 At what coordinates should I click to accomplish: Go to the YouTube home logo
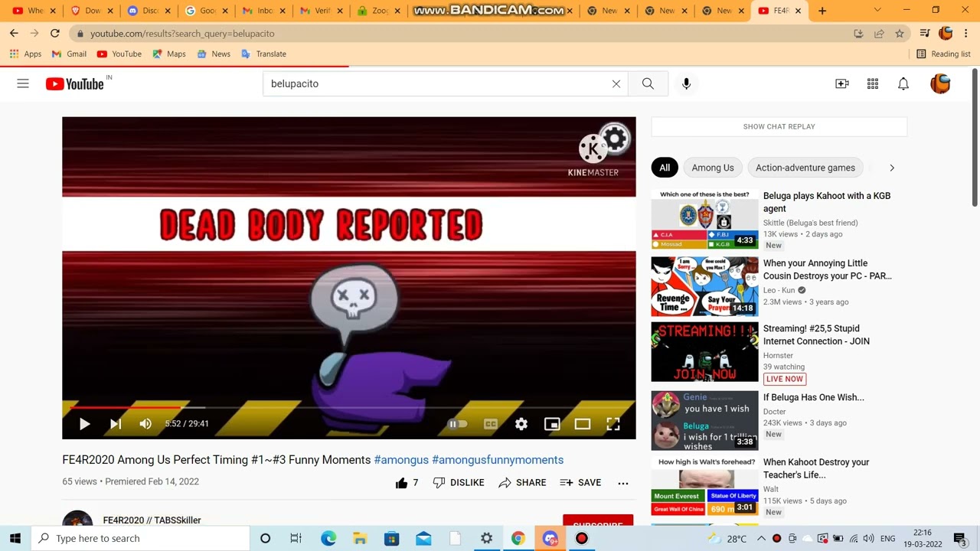(74, 84)
